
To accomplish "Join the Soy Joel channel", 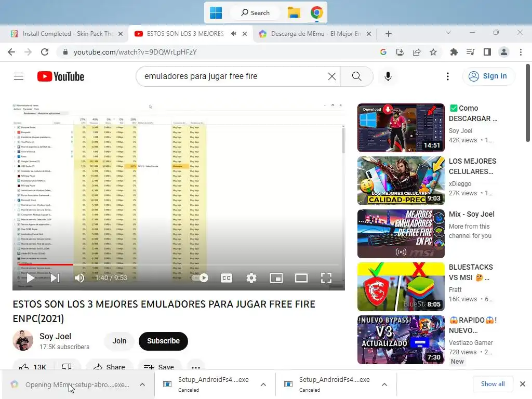I will click(x=119, y=341).
